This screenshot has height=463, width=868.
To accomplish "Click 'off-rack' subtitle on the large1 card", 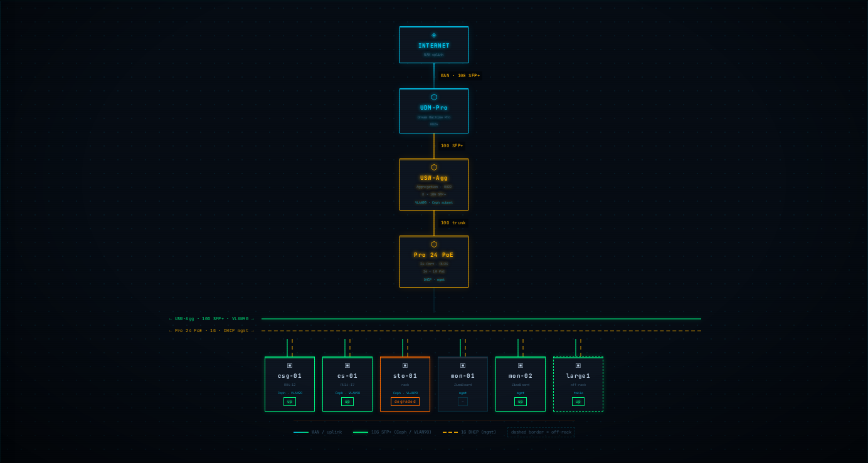I will pyautogui.click(x=578, y=385).
